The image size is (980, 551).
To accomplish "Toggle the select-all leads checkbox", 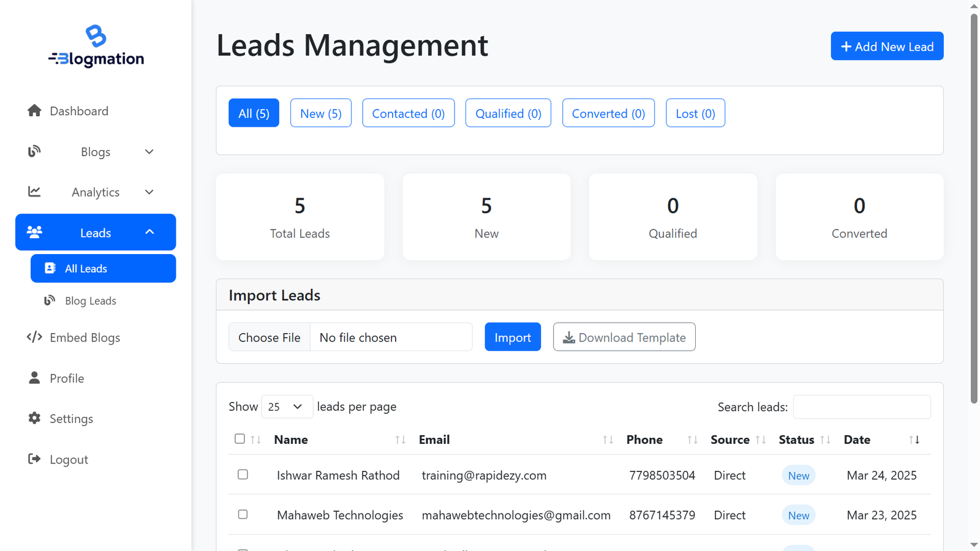I will pyautogui.click(x=239, y=438).
